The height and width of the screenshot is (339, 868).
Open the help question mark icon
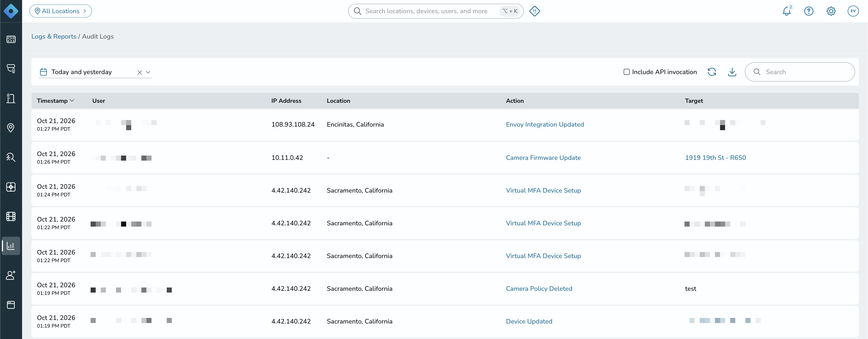coord(809,11)
